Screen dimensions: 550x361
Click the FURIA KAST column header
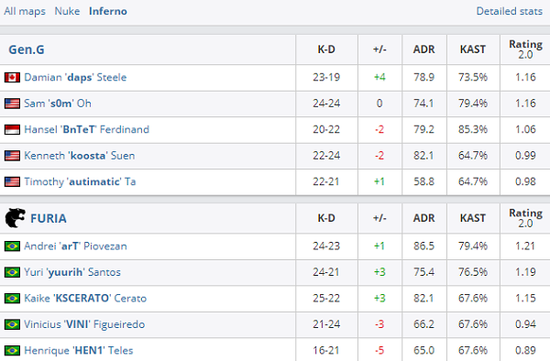coord(473,218)
